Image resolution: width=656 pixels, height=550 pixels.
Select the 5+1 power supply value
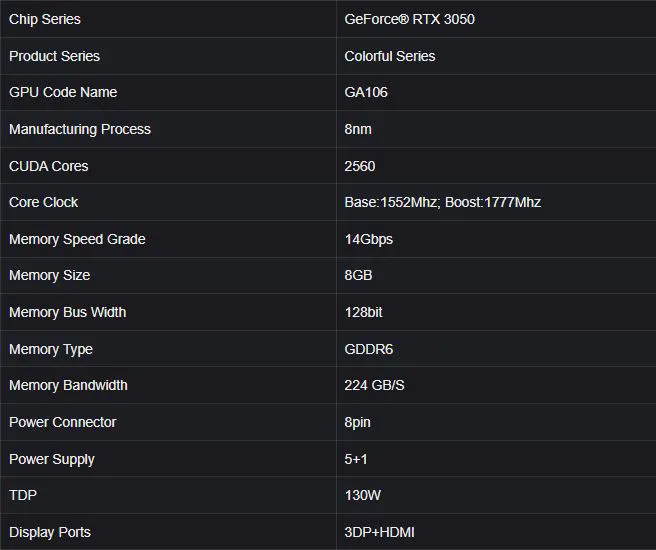[356, 459]
